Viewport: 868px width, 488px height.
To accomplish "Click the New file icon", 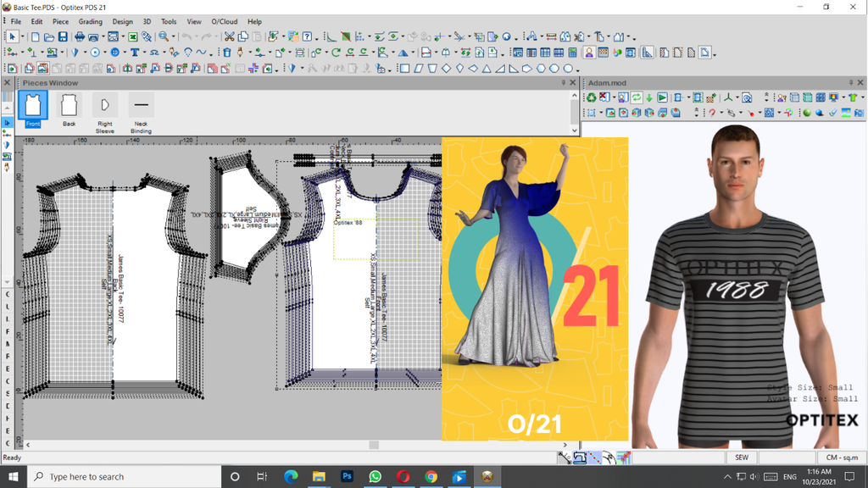I will (x=36, y=37).
